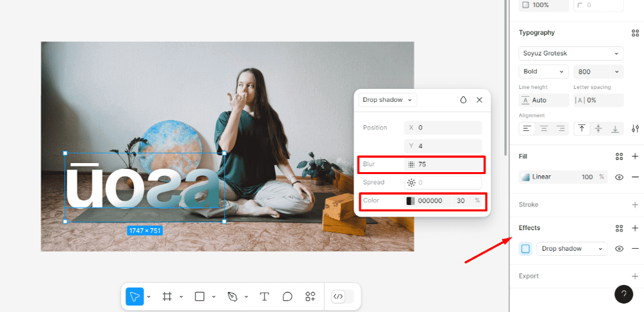Select align text center option
The height and width of the screenshot is (312, 644).
coord(544,129)
